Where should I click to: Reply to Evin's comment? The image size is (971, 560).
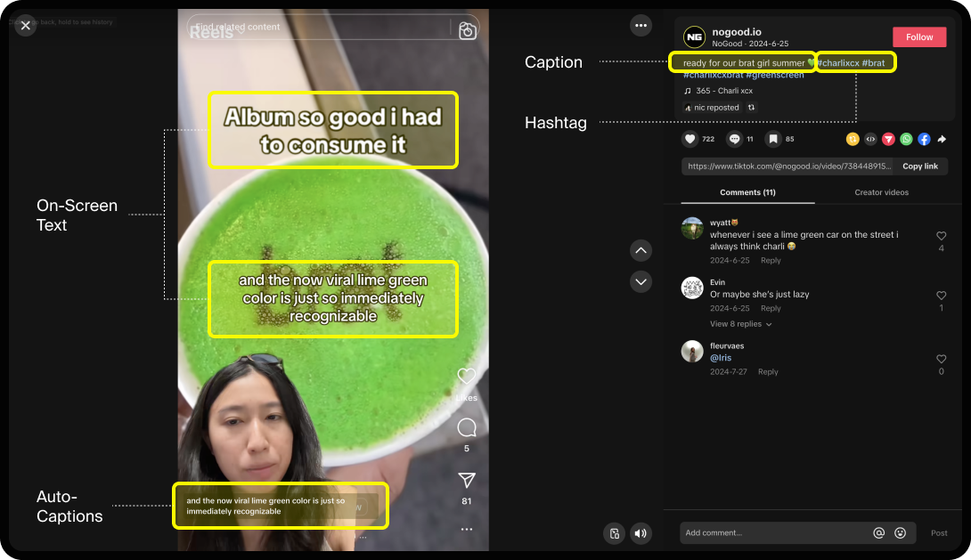tap(771, 308)
